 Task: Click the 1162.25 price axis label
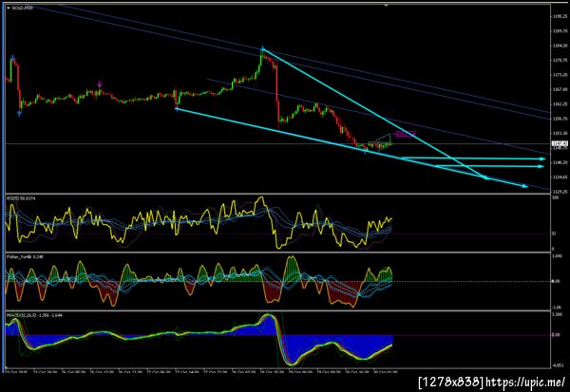(560, 103)
